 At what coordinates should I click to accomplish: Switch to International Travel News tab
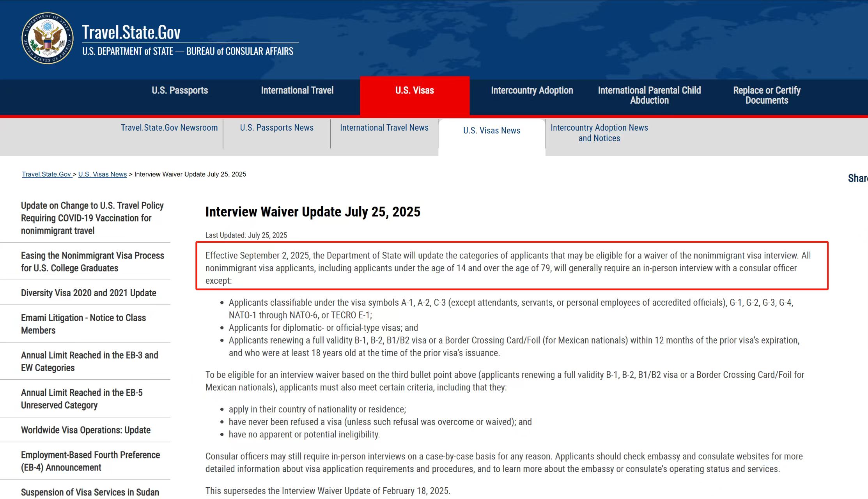tap(384, 128)
